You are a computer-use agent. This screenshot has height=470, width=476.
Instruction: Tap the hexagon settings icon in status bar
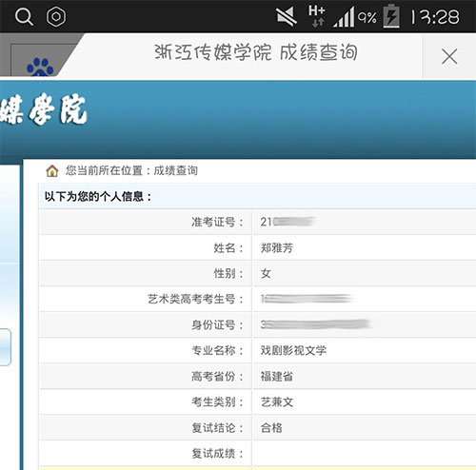click(56, 16)
